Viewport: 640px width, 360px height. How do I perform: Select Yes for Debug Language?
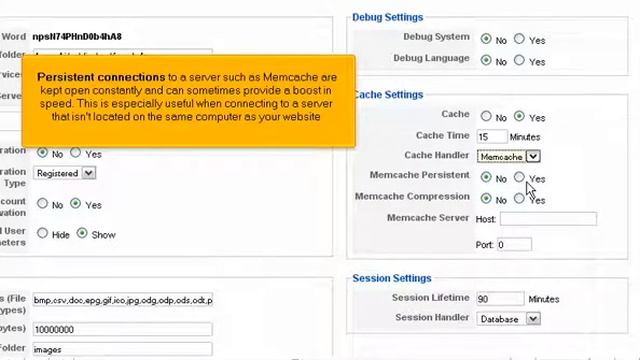point(519,60)
